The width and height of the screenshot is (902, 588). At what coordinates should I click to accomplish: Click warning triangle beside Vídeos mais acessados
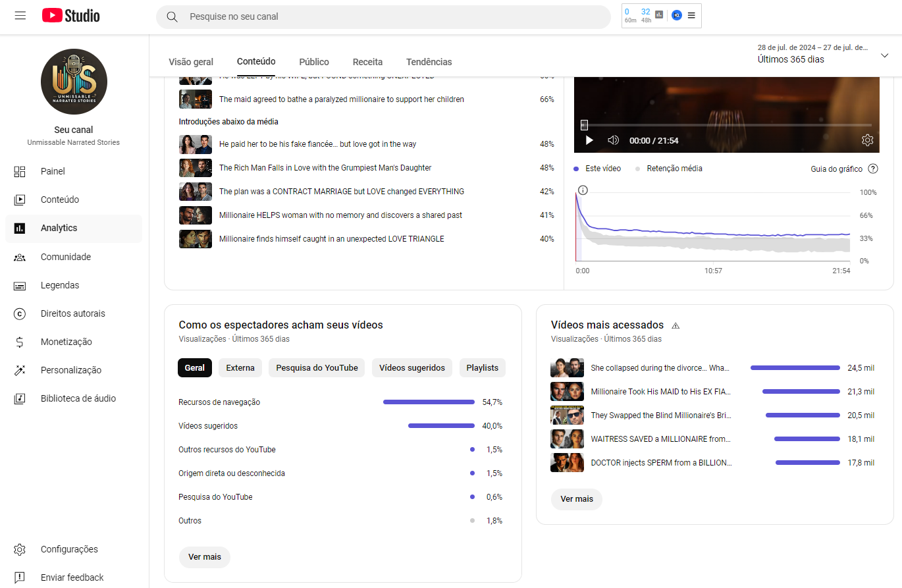676,325
